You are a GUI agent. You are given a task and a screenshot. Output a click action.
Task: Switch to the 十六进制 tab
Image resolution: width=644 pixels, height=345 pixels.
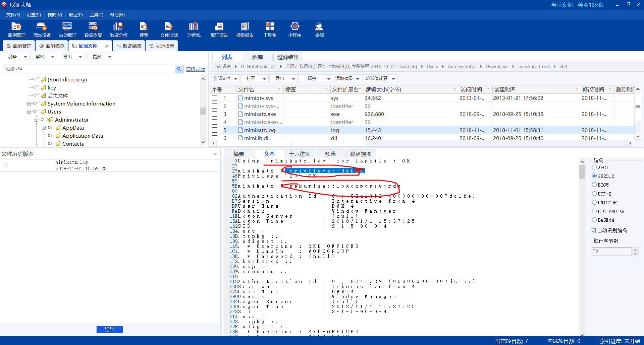[300, 154]
